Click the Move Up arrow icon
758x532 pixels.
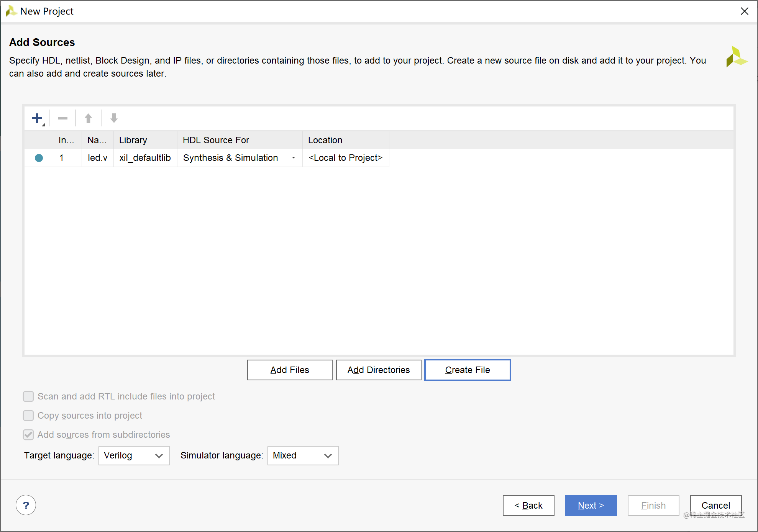coord(88,118)
